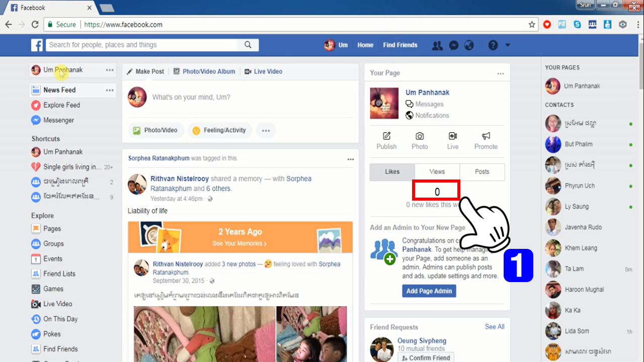Open Groups in Explore section
The image size is (644, 362).
coord(53,243)
